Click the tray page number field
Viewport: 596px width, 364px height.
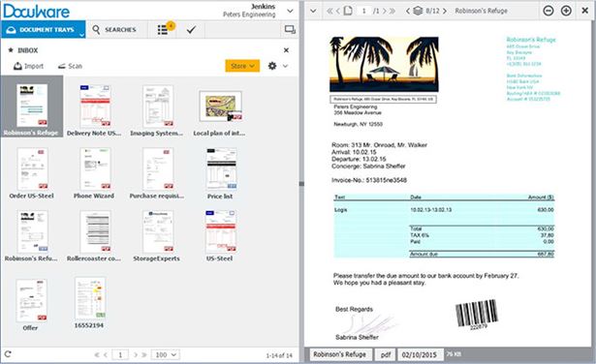120,354
